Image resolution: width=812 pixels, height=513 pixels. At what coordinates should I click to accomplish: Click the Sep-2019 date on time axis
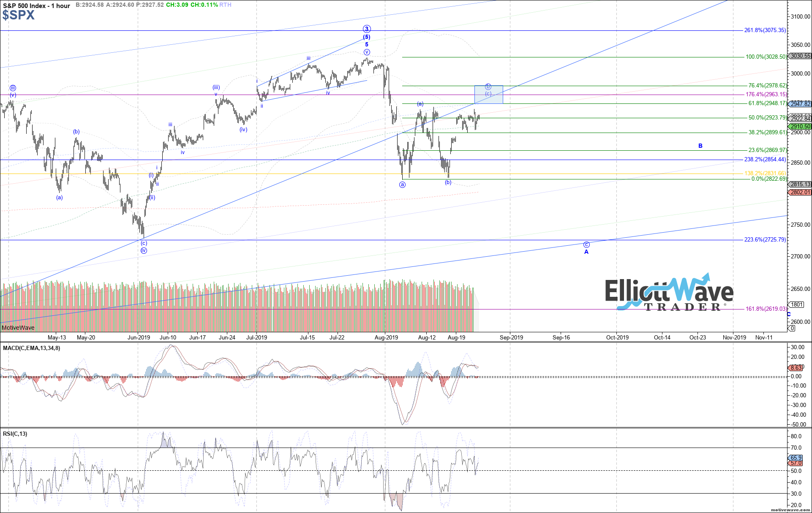[511, 337]
